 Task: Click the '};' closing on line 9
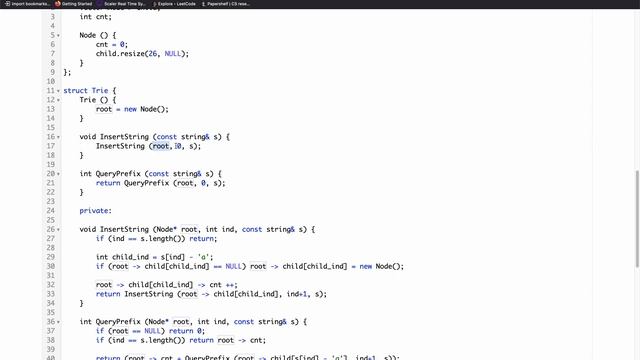(x=67, y=72)
